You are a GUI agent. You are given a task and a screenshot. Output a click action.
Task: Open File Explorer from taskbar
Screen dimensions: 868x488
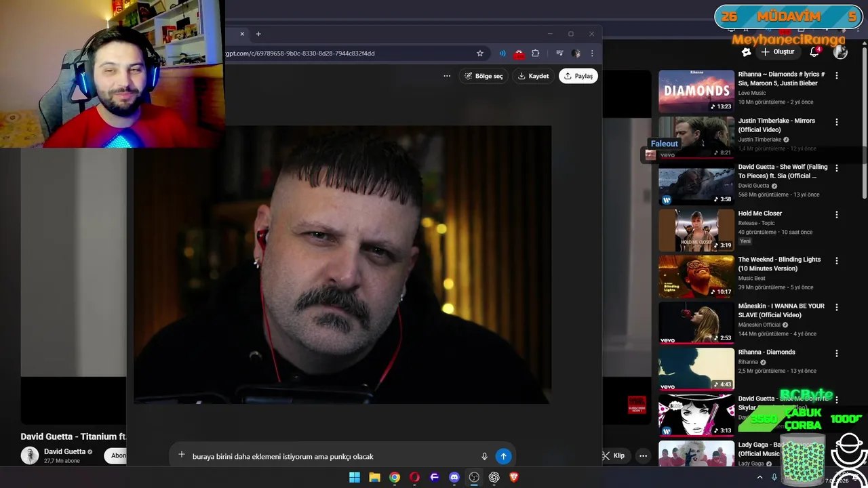[374, 477]
